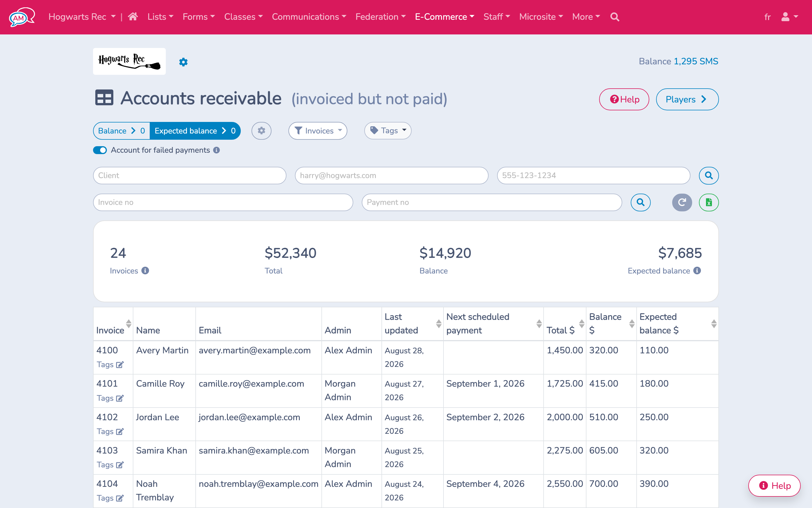Viewport: 812px width, 508px height.
Task: Click the name Camille Roy
Action: tap(160, 384)
